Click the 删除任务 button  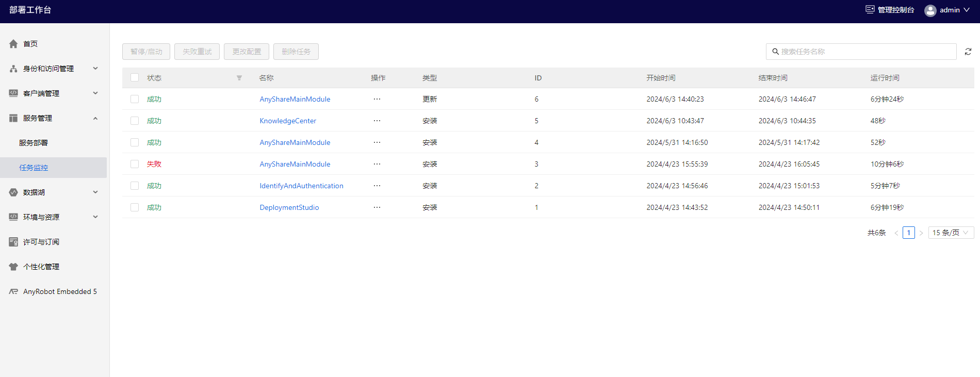(296, 52)
